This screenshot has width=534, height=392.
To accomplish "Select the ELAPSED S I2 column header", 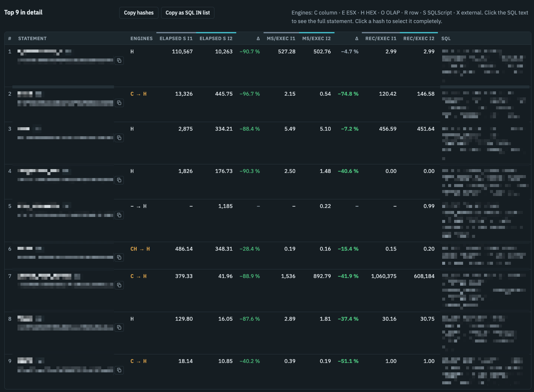I will [x=216, y=38].
